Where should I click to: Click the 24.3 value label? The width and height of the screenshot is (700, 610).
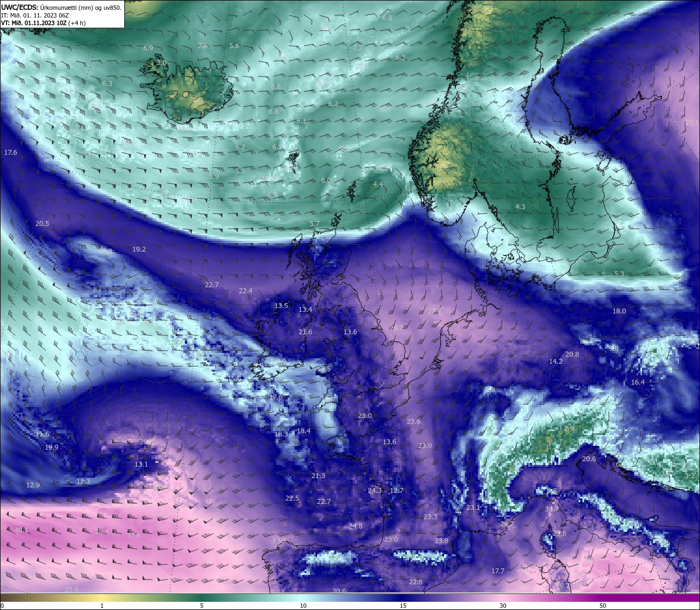click(375, 491)
